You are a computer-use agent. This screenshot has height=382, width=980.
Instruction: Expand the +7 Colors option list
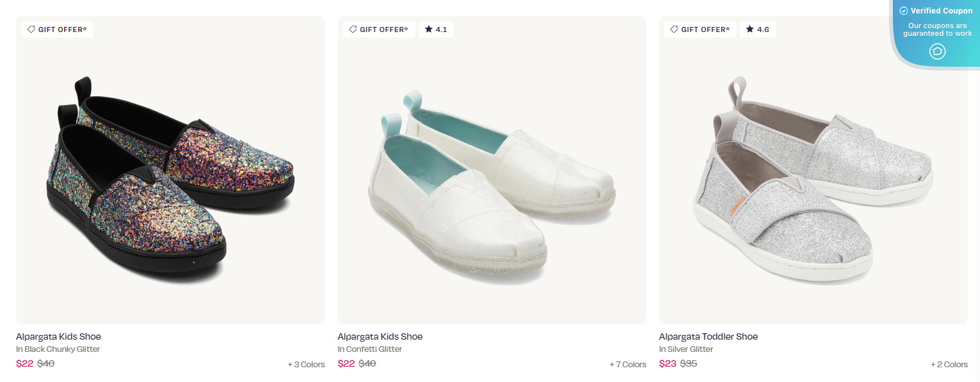pos(628,364)
